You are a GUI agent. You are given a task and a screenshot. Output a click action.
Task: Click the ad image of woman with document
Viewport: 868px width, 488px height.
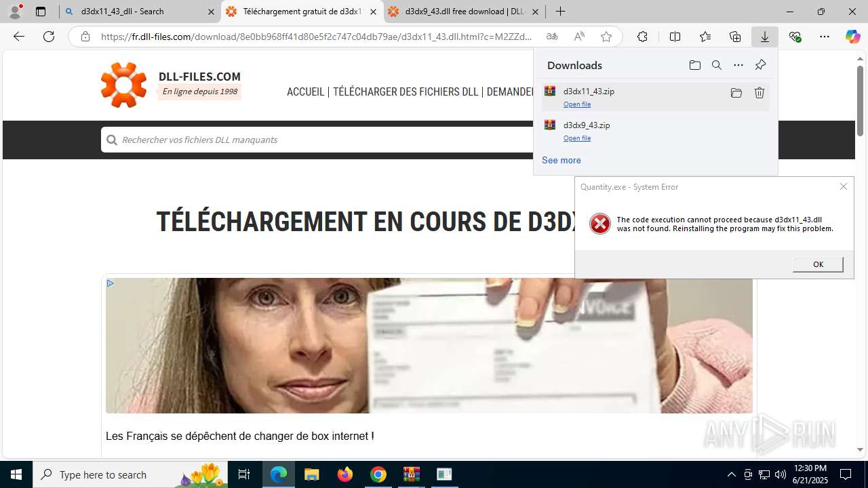point(429,346)
